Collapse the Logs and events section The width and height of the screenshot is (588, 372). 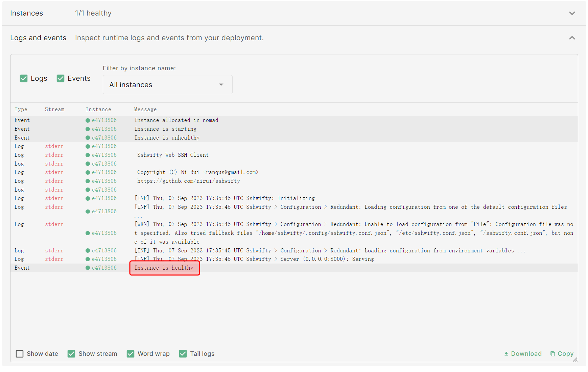572,38
